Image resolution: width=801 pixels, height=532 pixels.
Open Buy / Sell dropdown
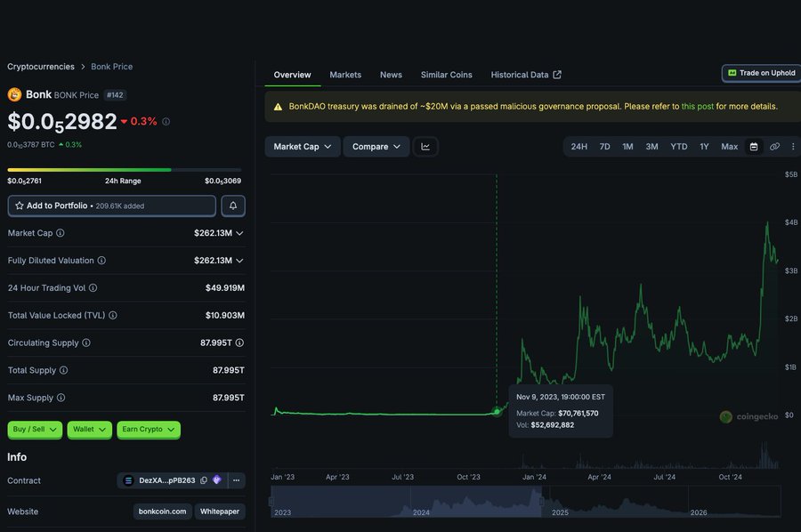coord(35,430)
